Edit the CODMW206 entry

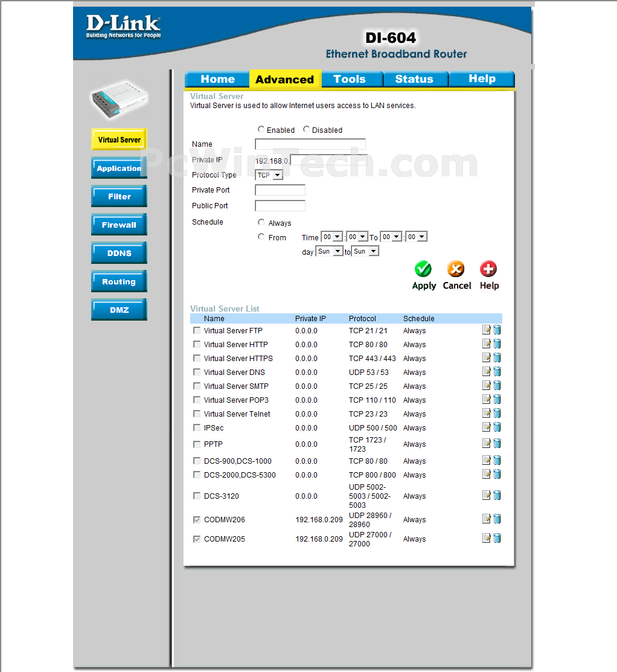(x=487, y=519)
